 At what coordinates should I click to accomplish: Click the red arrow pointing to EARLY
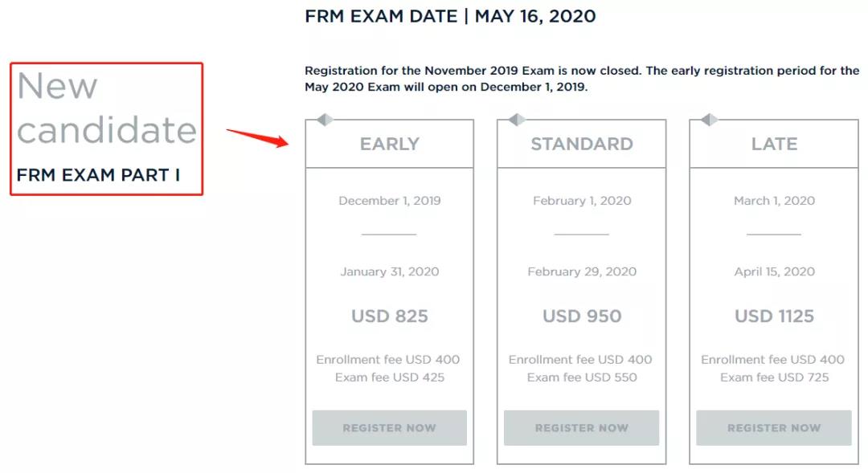tap(257, 138)
